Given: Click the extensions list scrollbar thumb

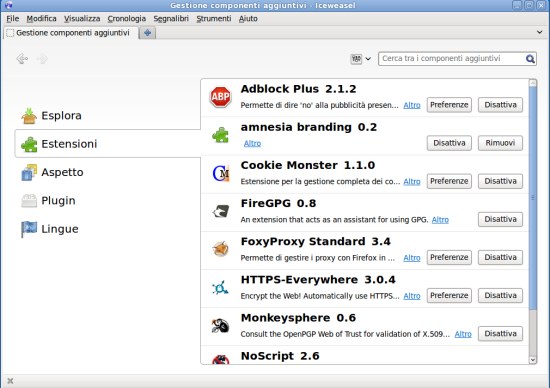Looking at the screenshot, I should point(533,198).
